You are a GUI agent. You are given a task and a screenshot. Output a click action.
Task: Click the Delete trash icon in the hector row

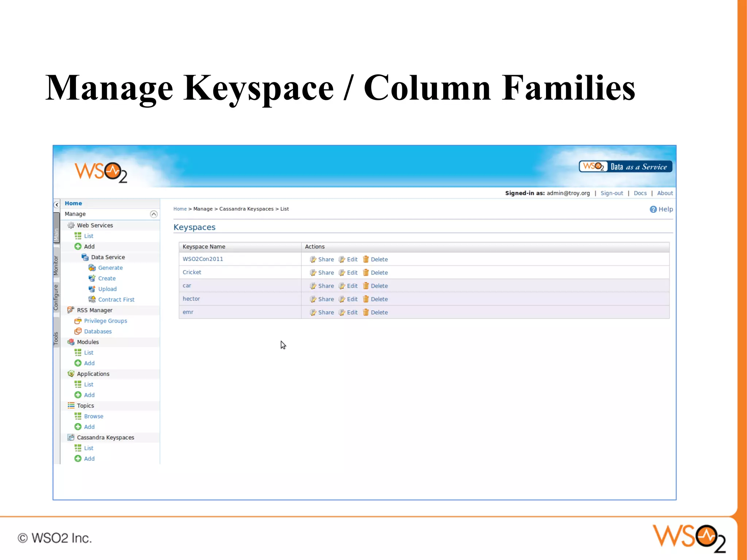tap(366, 299)
